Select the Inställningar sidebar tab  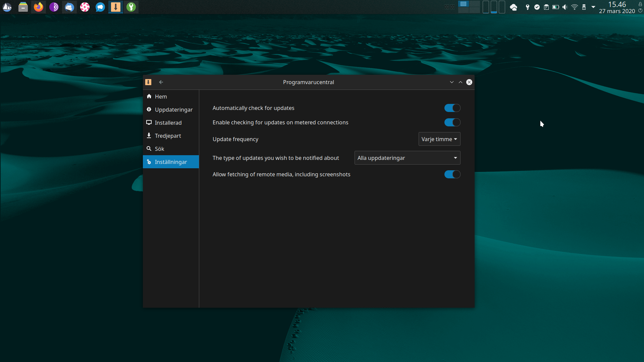171,162
